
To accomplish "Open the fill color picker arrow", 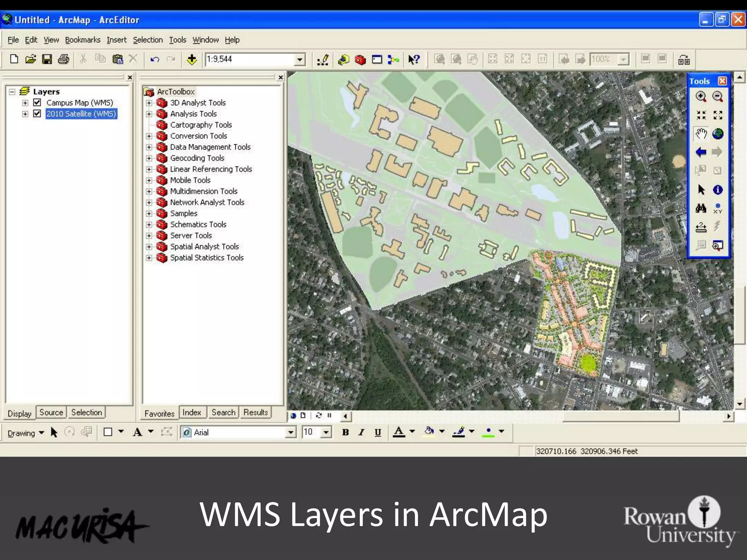I will 442,431.
